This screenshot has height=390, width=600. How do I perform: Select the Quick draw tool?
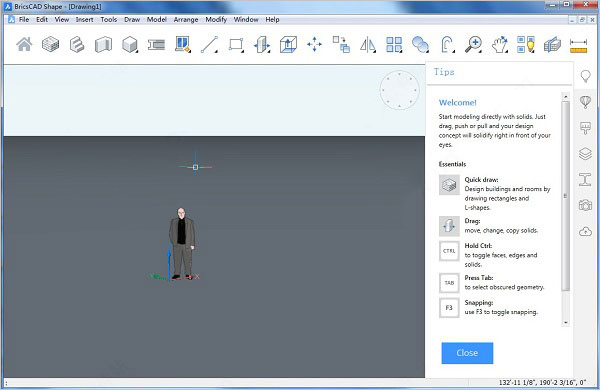point(51,44)
